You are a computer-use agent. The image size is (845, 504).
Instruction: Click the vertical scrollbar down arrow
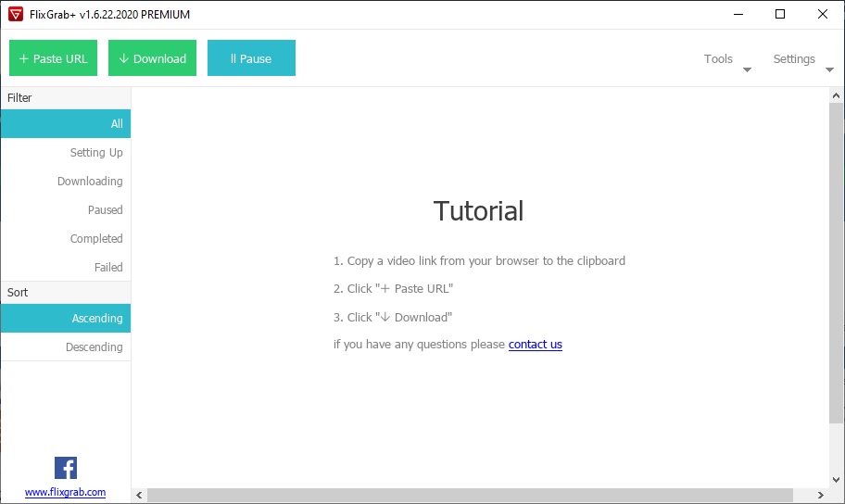coord(836,480)
